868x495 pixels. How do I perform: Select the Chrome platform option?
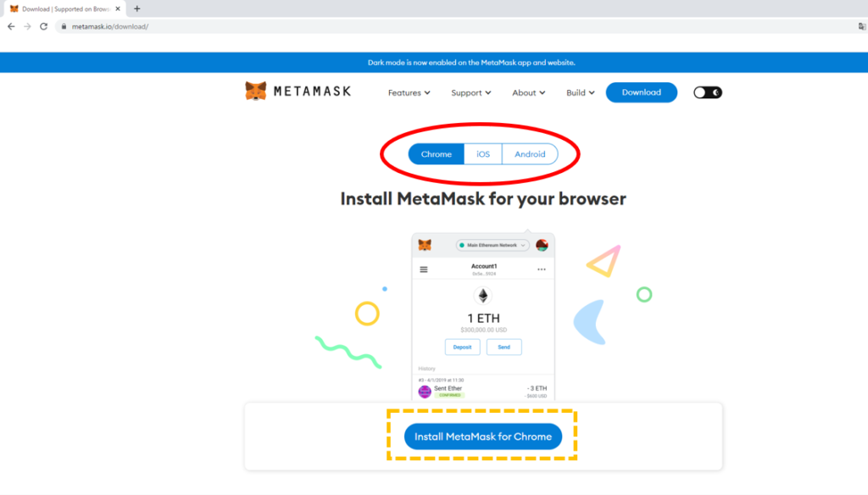point(437,154)
